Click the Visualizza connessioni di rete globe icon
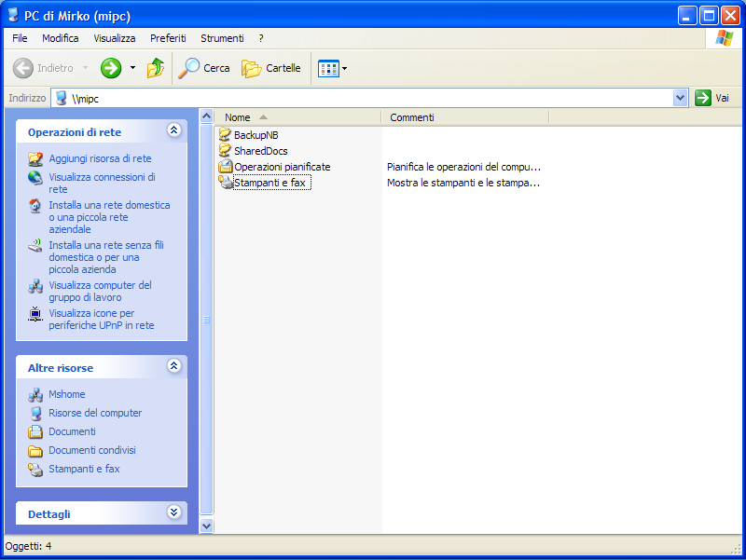This screenshot has height=560, width=746. (x=35, y=177)
